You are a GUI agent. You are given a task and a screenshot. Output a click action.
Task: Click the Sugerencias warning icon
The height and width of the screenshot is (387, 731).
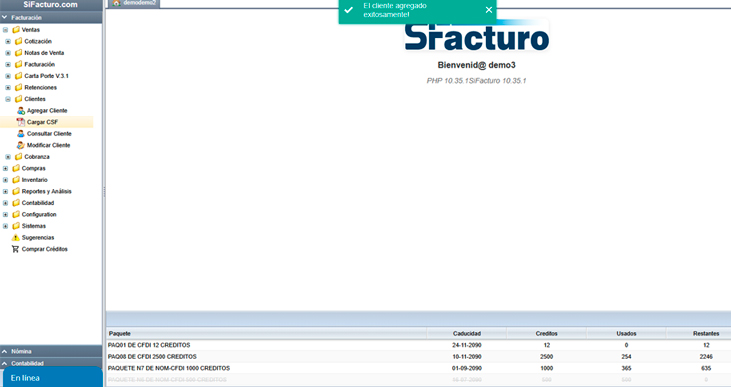pos(15,238)
